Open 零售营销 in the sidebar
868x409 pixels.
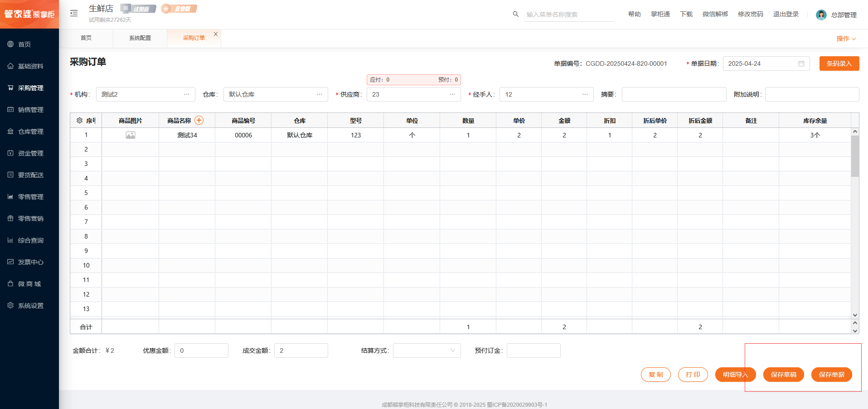click(x=29, y=219)
